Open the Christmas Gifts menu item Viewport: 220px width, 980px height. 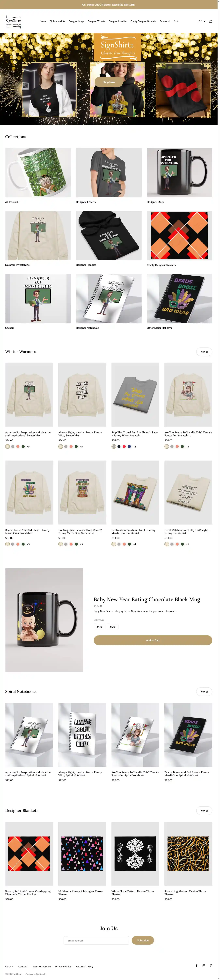click(57, 21)
